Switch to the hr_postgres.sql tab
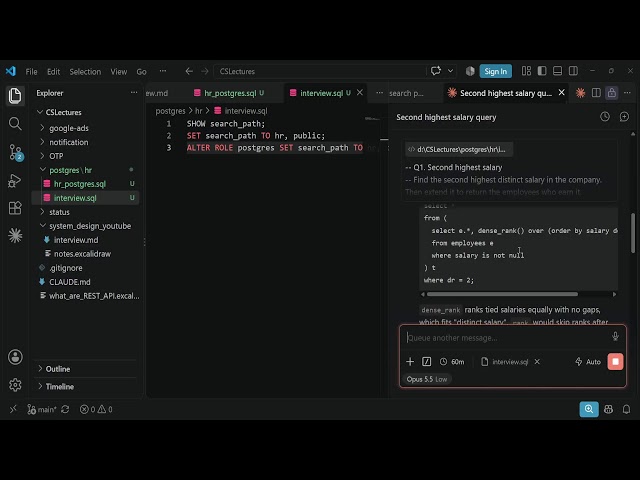This screenshot has height=480, width=640. coord(229,93)
